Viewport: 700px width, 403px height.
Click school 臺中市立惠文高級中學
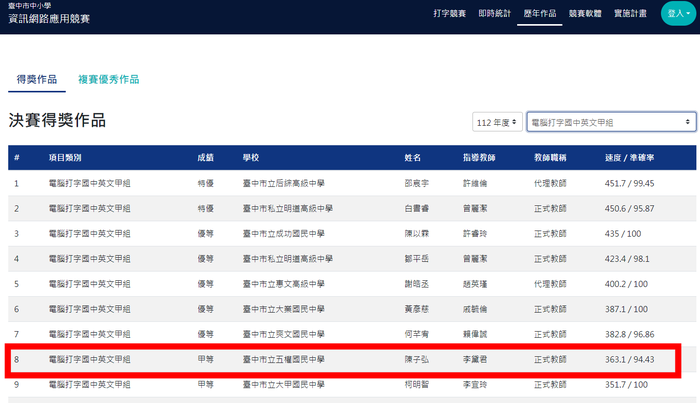[x=283, y=284]
